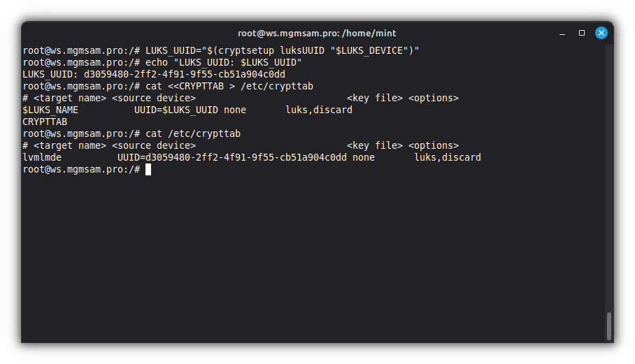Click the "cat <<CRYPTTAB > /etc/crypttab" command

click(x=229, y=86)
